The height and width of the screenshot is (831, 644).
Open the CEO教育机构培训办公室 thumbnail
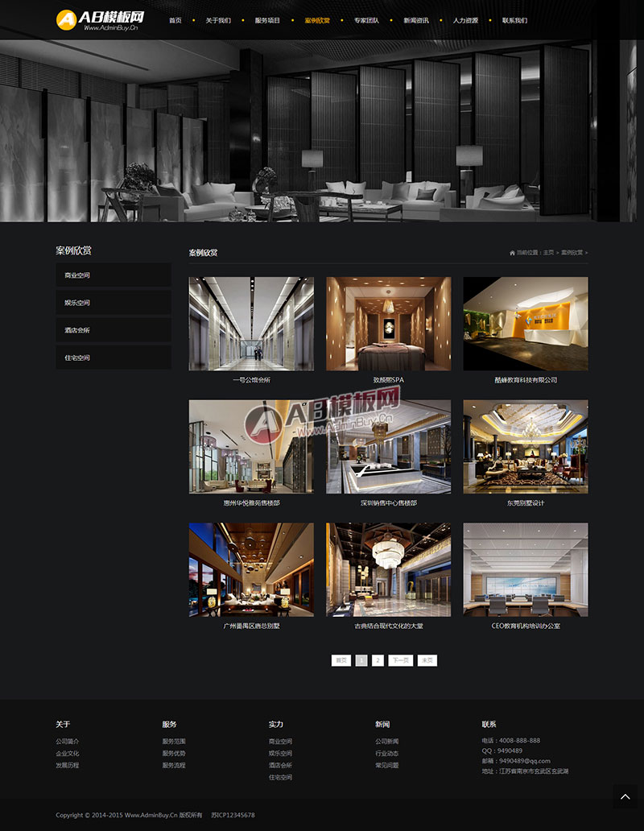[526, 570]
